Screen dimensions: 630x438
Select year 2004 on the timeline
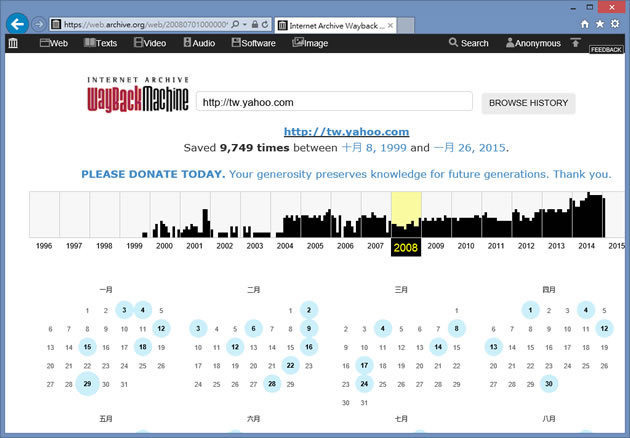285,246
